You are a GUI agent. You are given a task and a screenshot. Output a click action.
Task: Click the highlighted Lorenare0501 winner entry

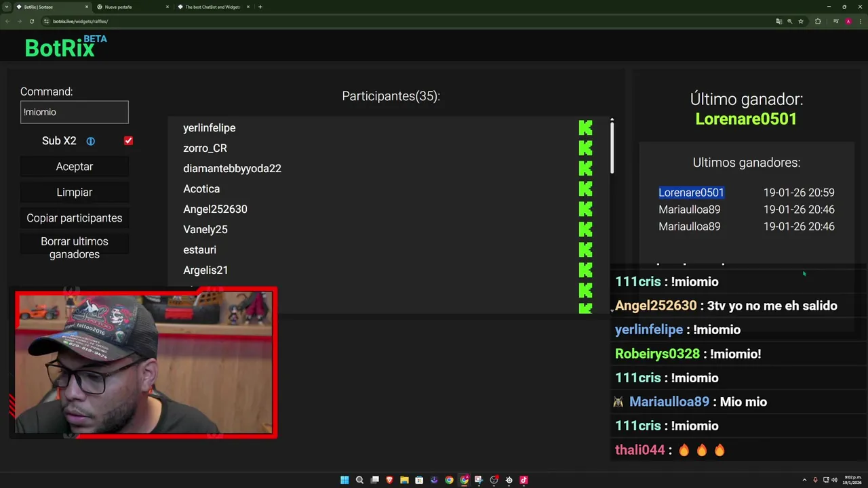click(691, 192)
